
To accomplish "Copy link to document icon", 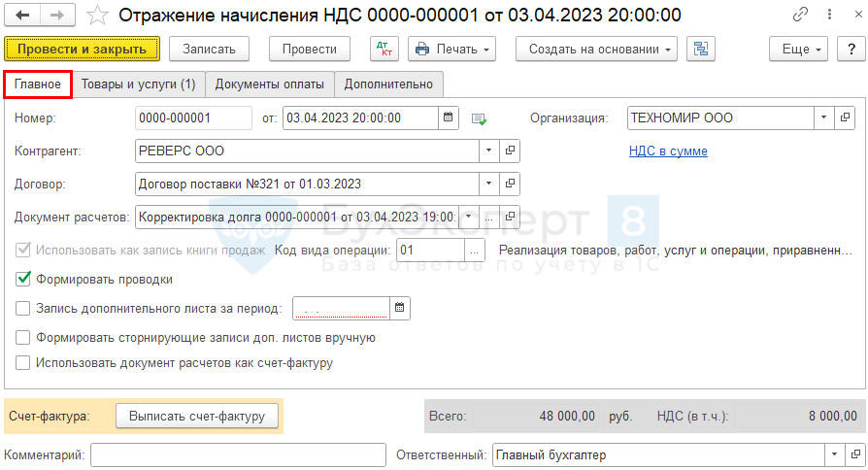I will [x=801, y=16].
